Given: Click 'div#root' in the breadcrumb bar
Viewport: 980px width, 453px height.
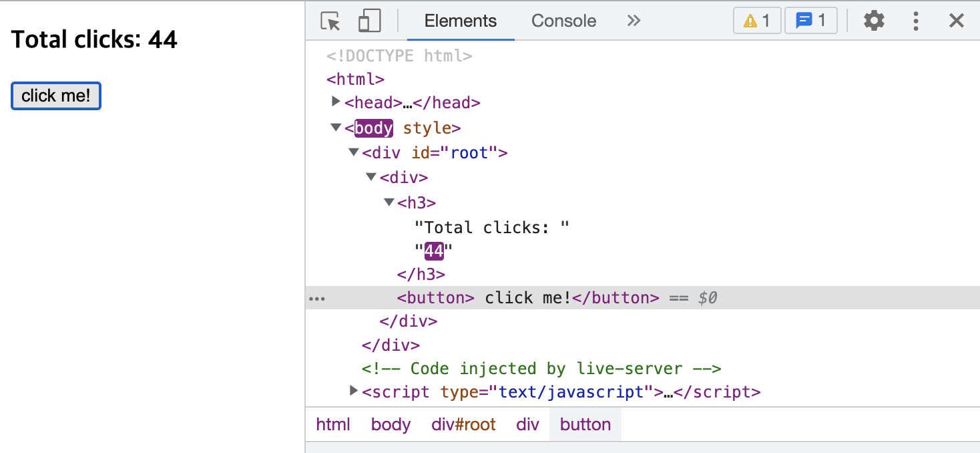Looking at the screenshot, I should pos(463,424).
